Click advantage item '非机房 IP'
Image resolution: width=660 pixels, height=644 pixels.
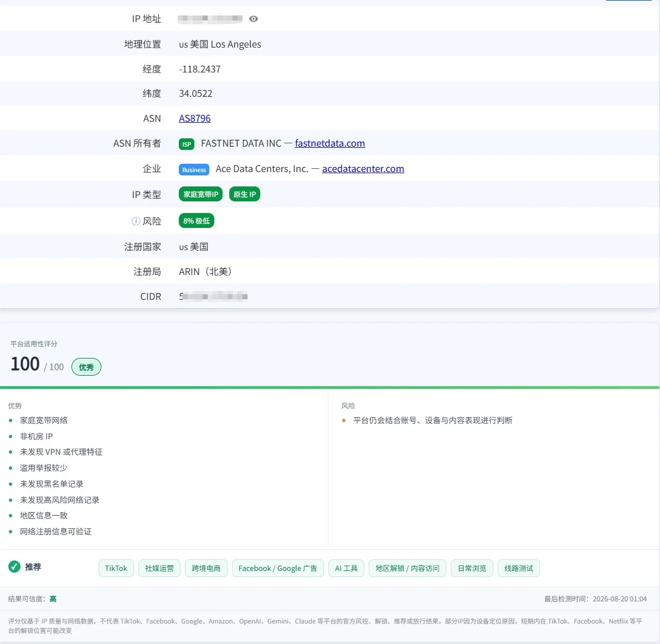36,436
